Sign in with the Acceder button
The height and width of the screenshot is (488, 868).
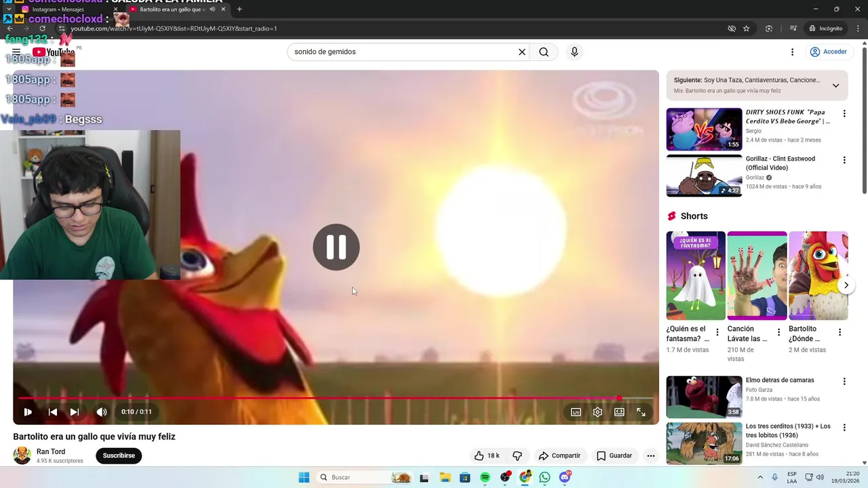(x=829, y=52)
